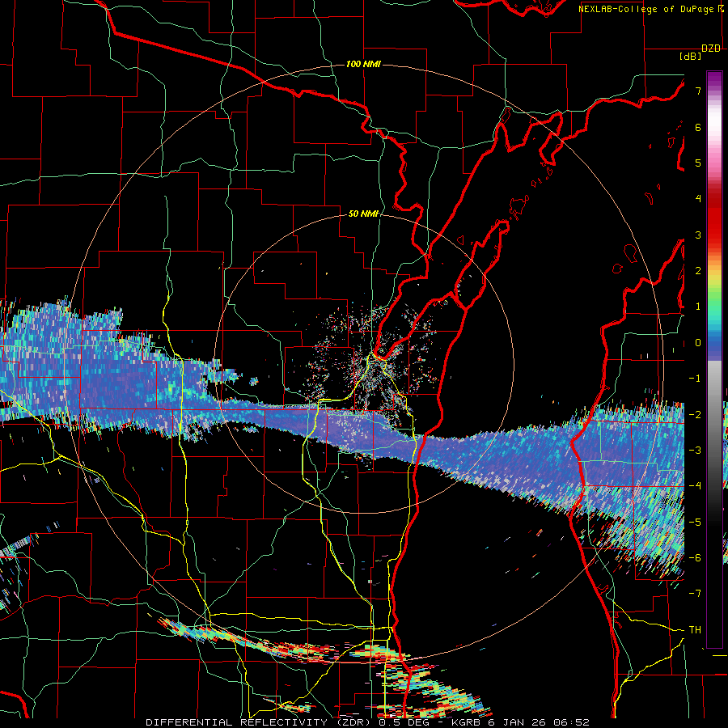Image resolution: width=728 pixels, height=728 pixels.
Task: Select the "0" value on color scale
Action: pos(698,343)
